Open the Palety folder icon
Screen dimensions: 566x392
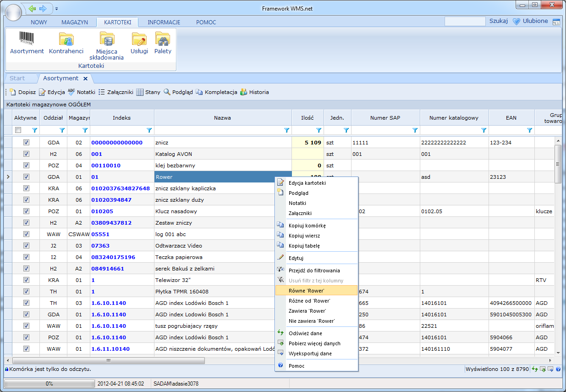tap(162, 40)
